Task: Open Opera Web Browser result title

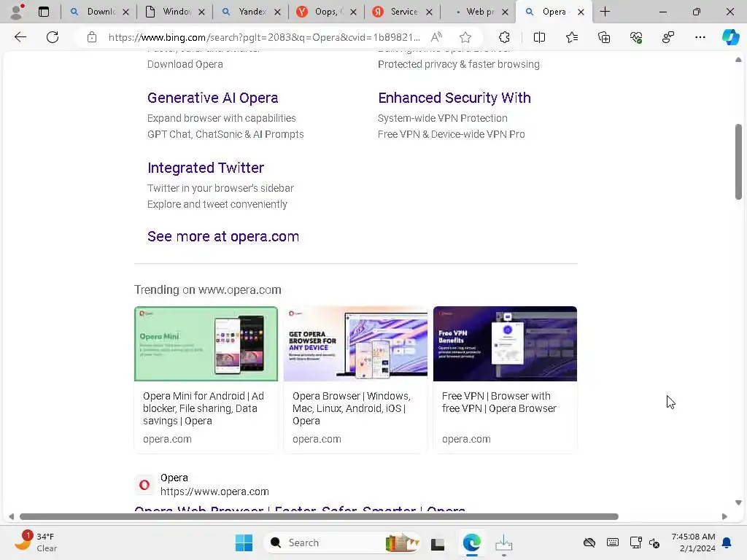Action: coord(300,508)
